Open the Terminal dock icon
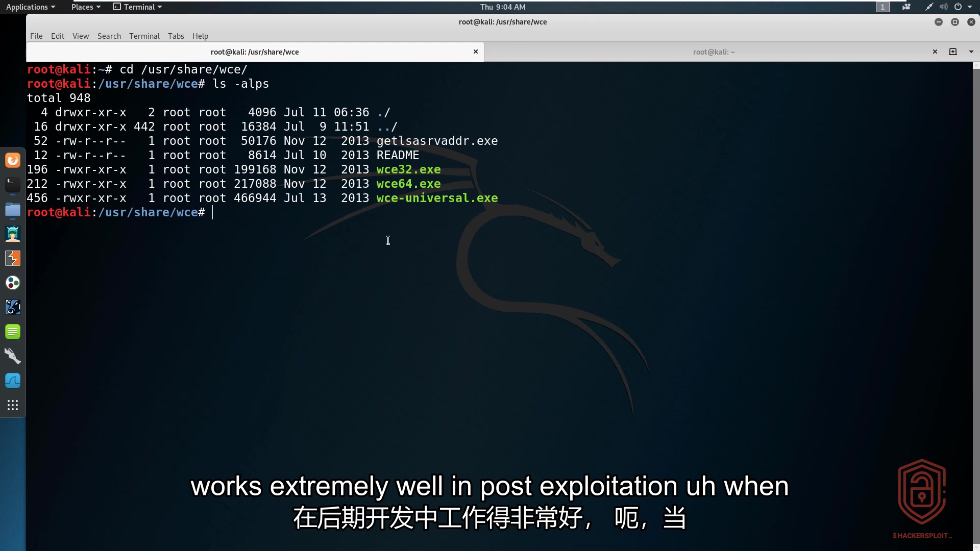Viewport: 980px width, 551px height. click(x=13, y=185)
